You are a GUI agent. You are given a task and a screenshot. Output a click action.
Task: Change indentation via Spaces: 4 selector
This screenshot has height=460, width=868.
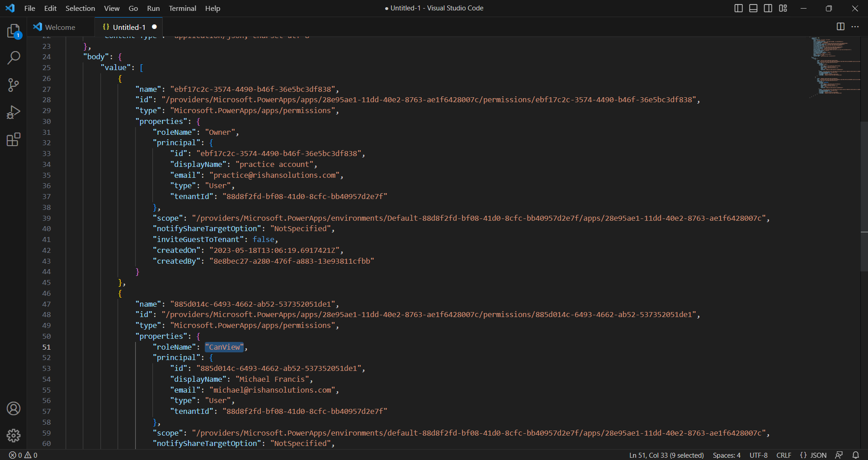point(726,455)
